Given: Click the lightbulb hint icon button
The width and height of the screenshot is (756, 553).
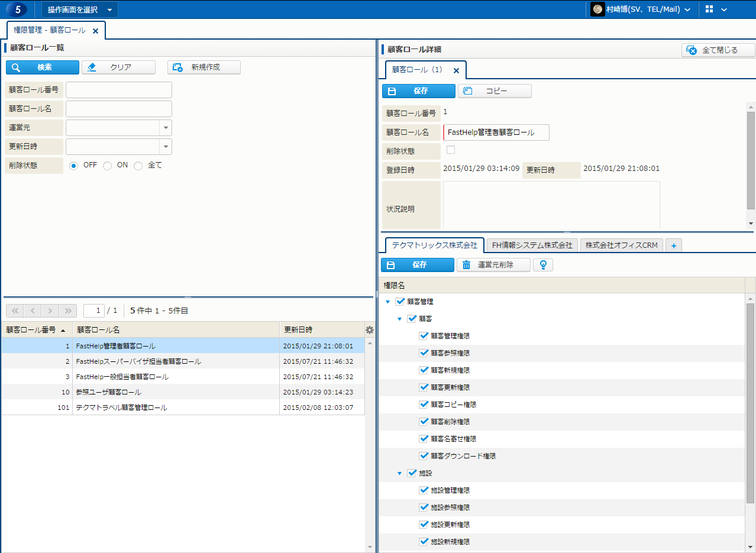Looking at the screenshot, I should [x=542, y=265].
